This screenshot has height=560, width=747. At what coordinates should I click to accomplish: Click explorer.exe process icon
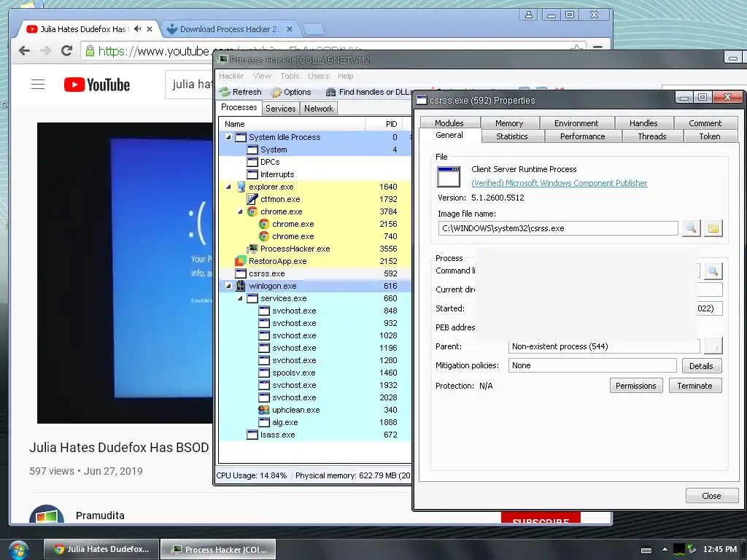(241, 187)
